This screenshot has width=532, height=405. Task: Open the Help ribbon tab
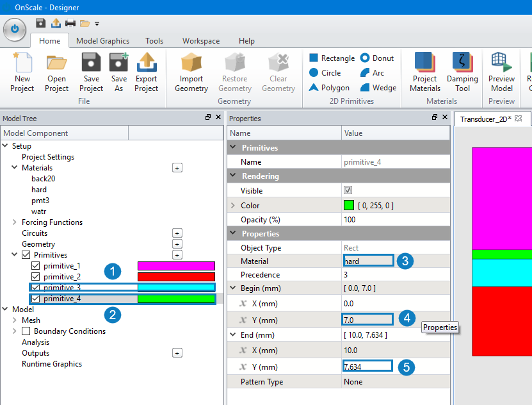(x=246, y=41)
